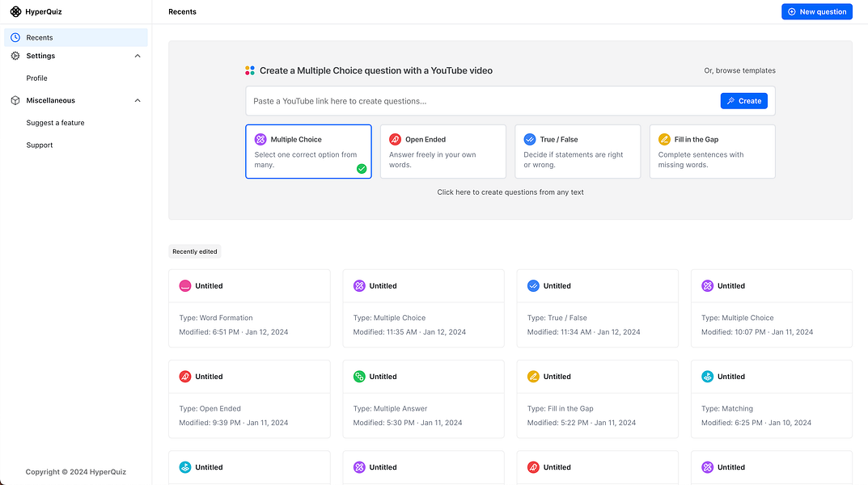Screen dimensions: 868x485
Task: Click the blue True / False card icon
Action: [x=533, y=285]
